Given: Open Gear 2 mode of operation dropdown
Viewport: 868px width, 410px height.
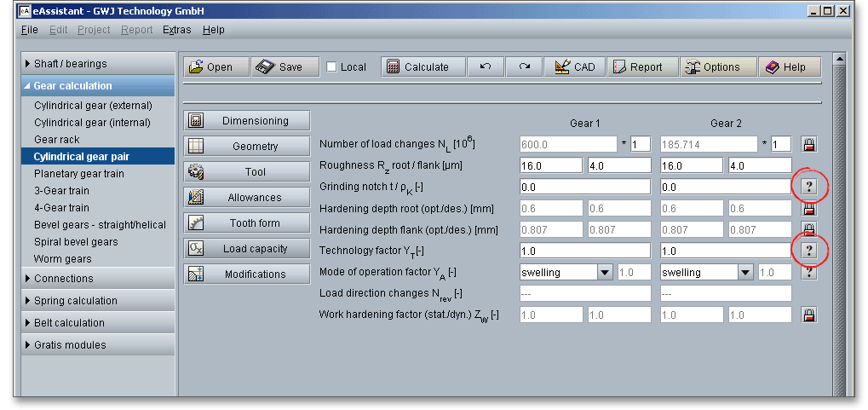Looking at the screenshot, I should [746, 272].
